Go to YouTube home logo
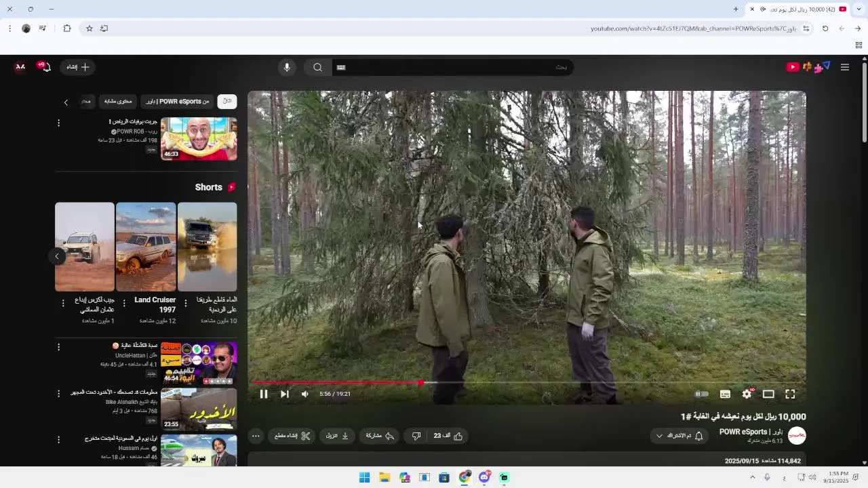Image resolution: width=868 pixels, height=488 pixels. click(x=808, y=67)
